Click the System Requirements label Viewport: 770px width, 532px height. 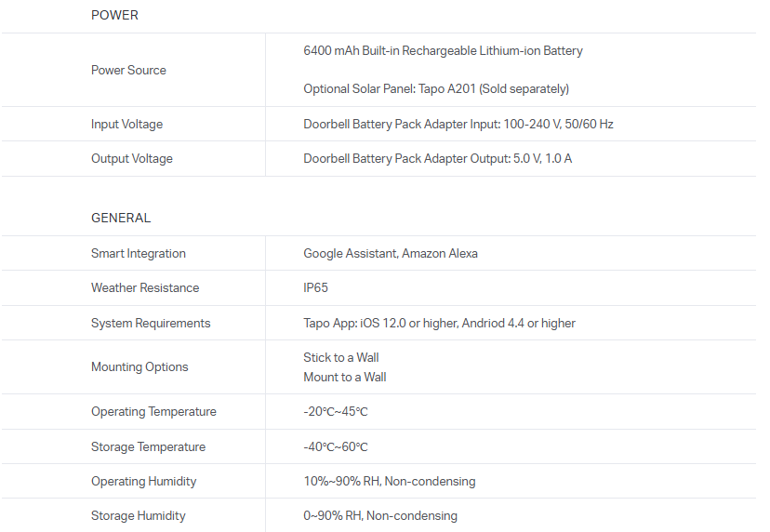150,323
